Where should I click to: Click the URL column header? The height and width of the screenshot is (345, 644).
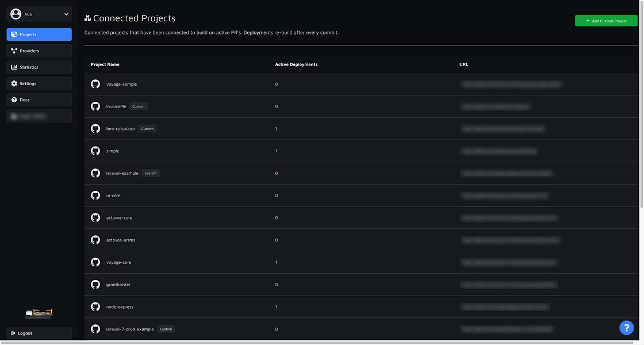[463, 64]
